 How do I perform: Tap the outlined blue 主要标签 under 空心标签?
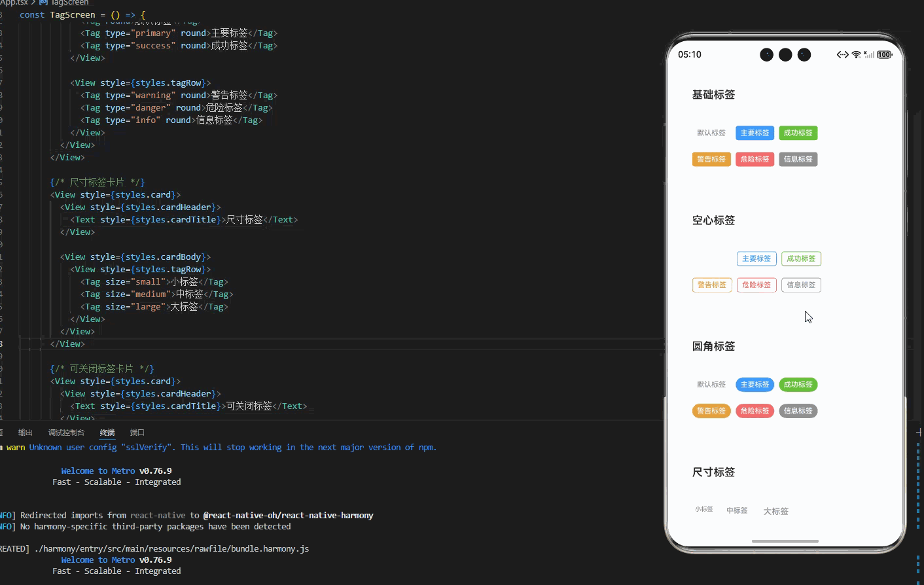point(756,258)
